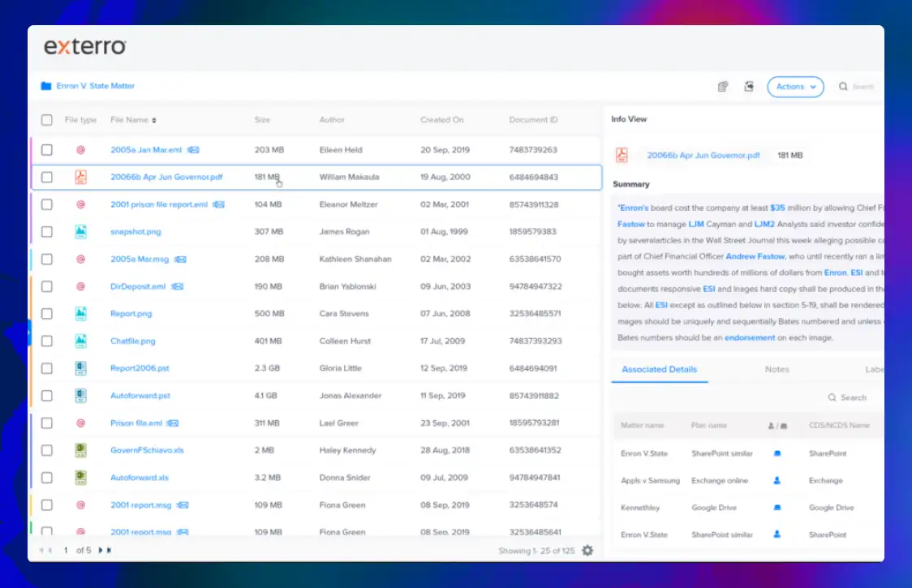Click the envelope attachment icon next to 2001 prison file report.eml

coord(218,204)
